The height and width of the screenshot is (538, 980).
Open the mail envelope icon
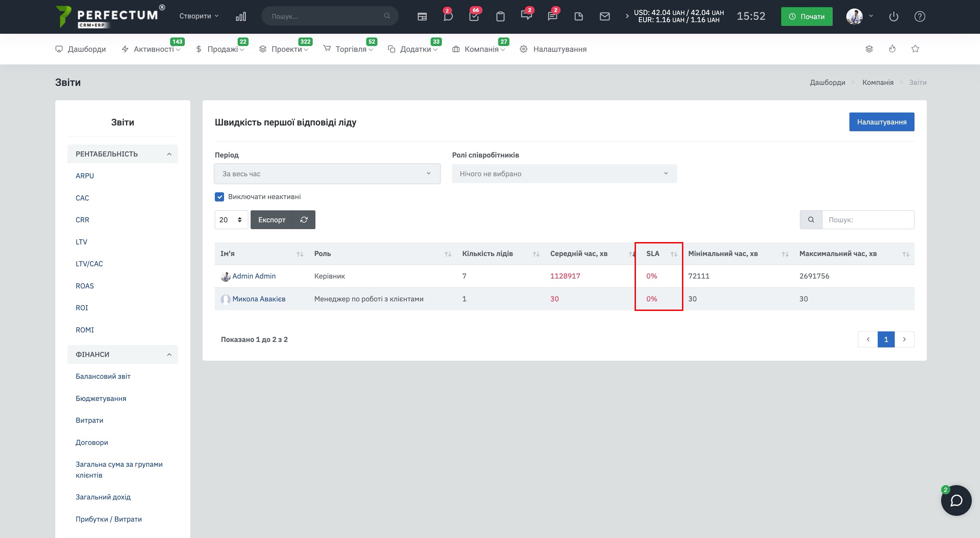click(605, 16)
